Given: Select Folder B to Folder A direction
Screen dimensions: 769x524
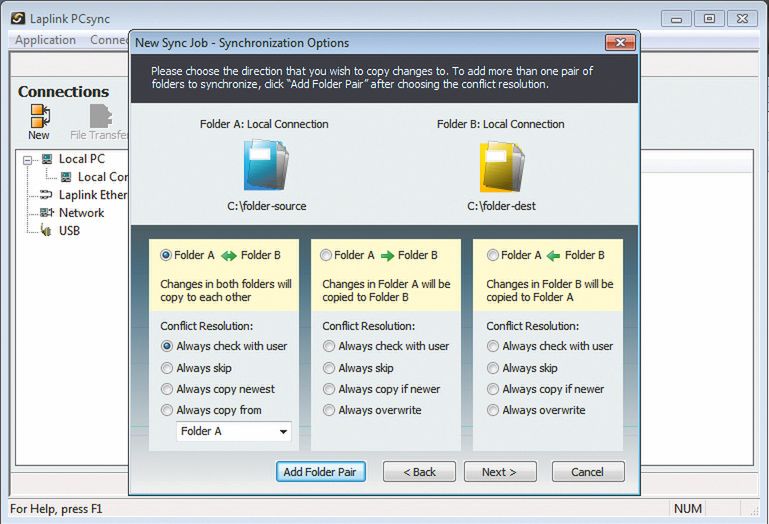Looking at the screenshot, I should pyautogui.click(x=492, y=255).
